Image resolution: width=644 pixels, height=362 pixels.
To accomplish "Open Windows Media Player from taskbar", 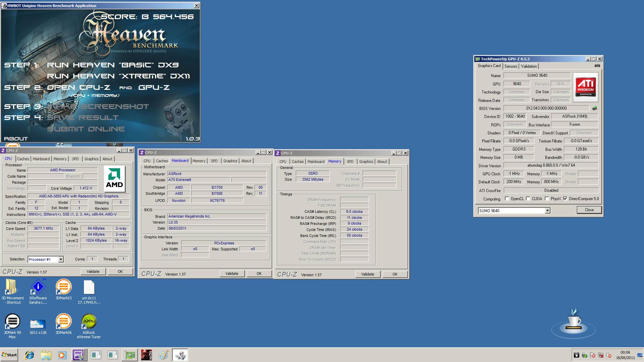I will coord(62,355).
